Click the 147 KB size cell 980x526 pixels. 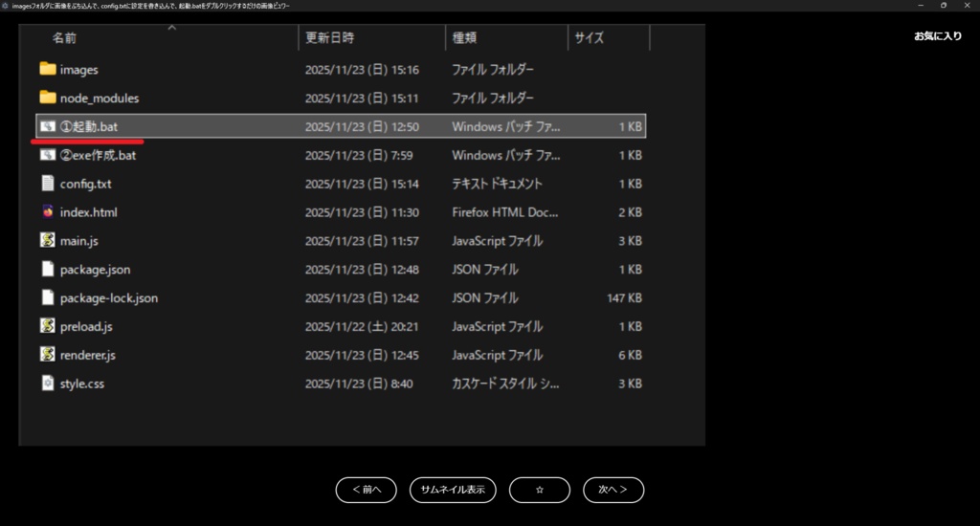click(x=624, y=298)
